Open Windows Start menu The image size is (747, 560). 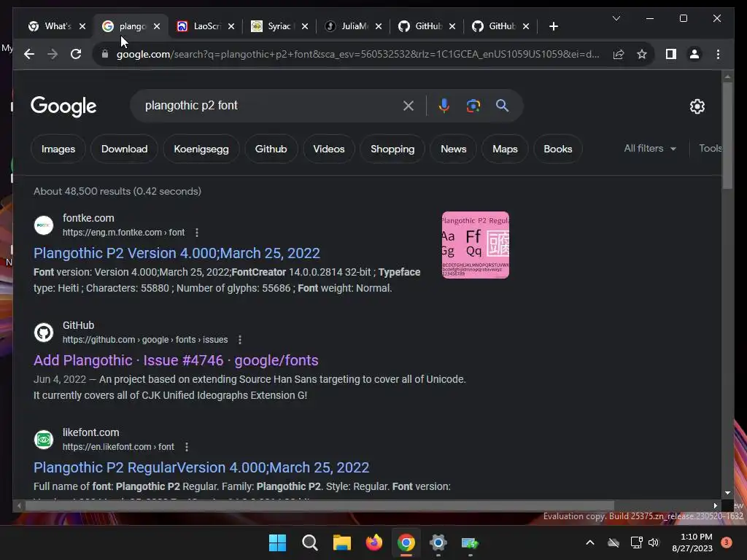pyautogui.click(x=277, y=542)
